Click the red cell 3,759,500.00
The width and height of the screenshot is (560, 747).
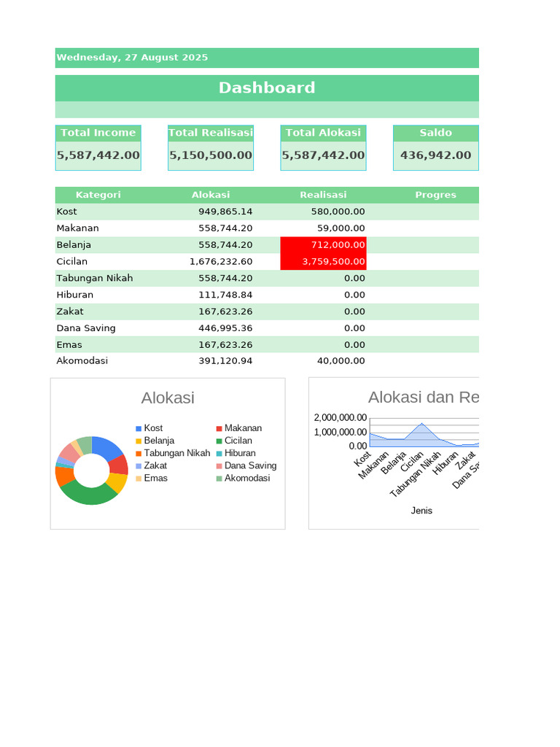323,262
